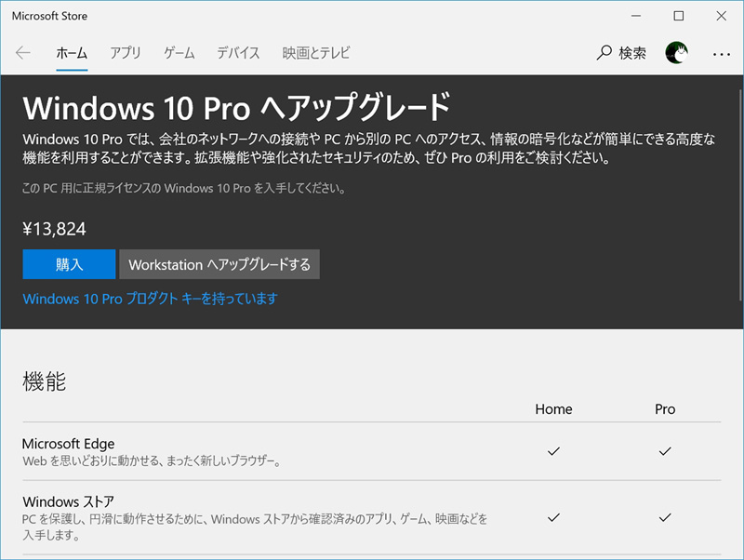This screenshot has width=744, height=560.
Task: Click the Microsoft Store title text
Action: [49, 16]
